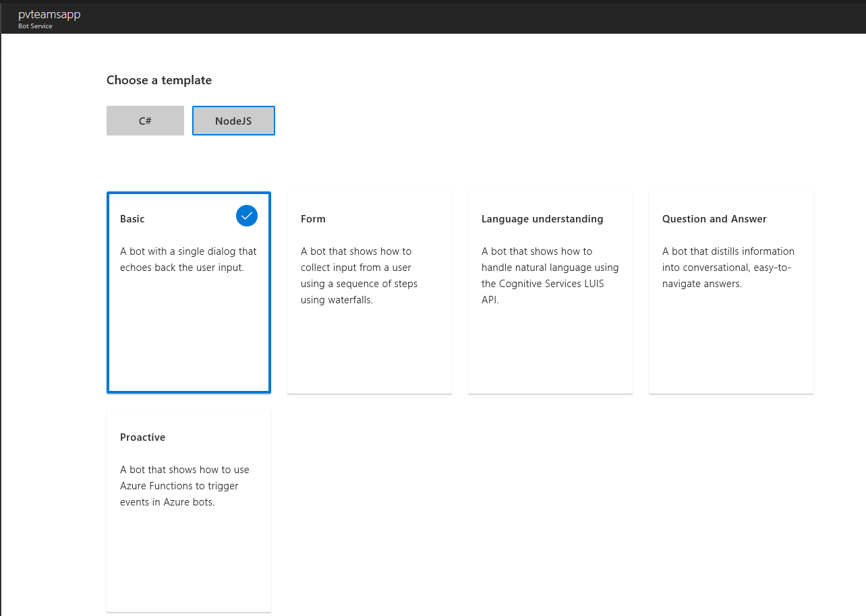866x616 pixels.
Task: Choose the Question and Answer template card
Action: pos(731,292)
